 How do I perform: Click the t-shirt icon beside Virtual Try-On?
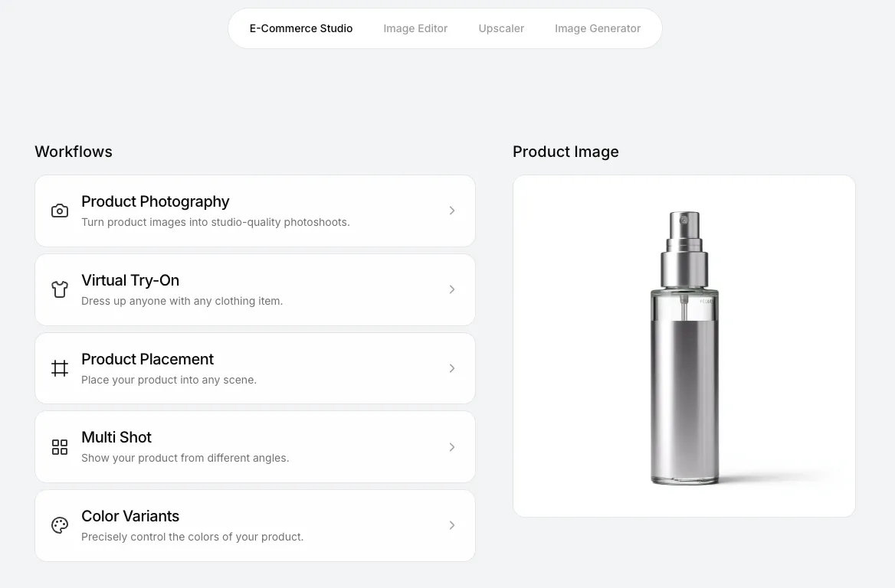point(59,289)
